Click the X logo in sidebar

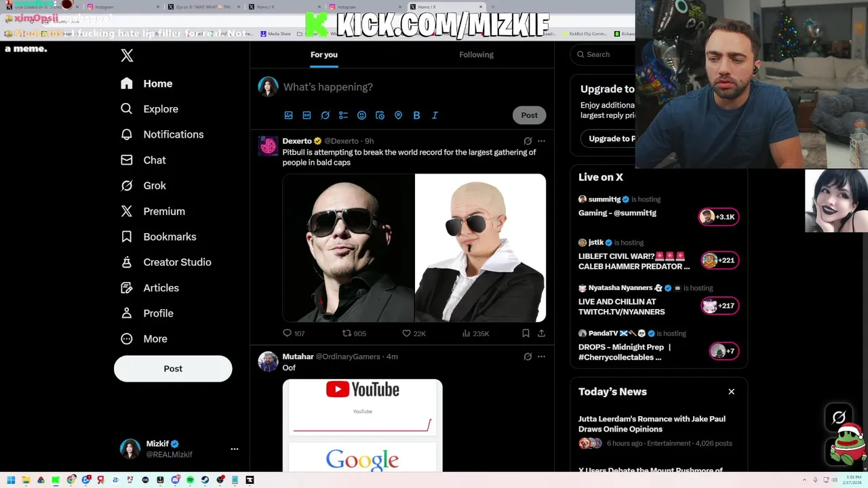coord(127,56)
